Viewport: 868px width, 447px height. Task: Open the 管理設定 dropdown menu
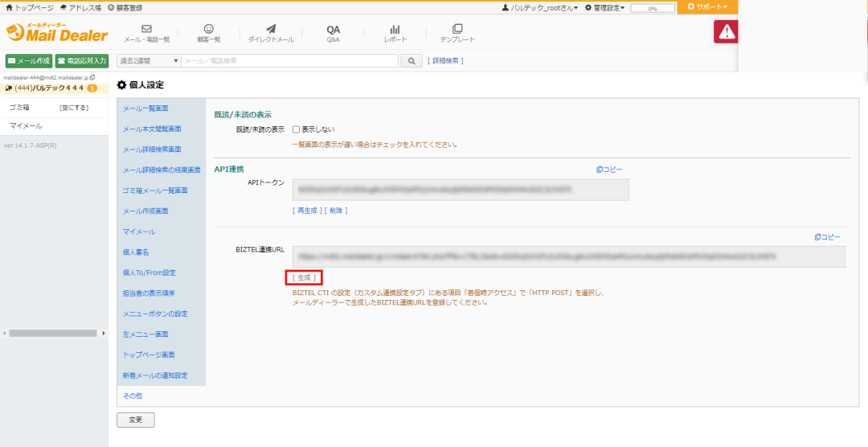click(x=604, y=7)
